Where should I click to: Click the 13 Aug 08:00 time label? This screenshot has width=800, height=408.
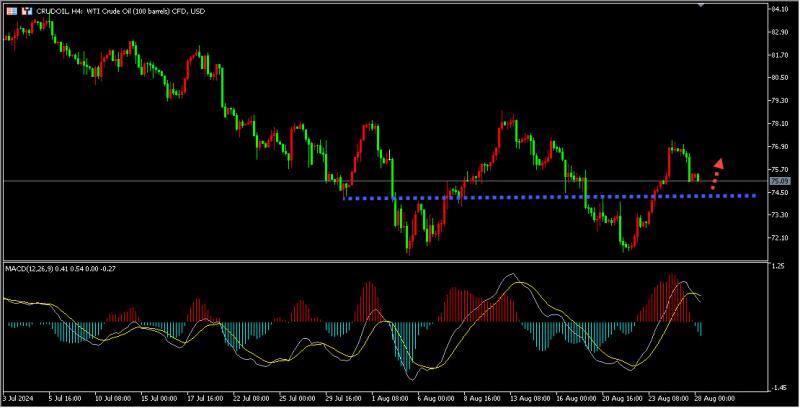(528, 398)
